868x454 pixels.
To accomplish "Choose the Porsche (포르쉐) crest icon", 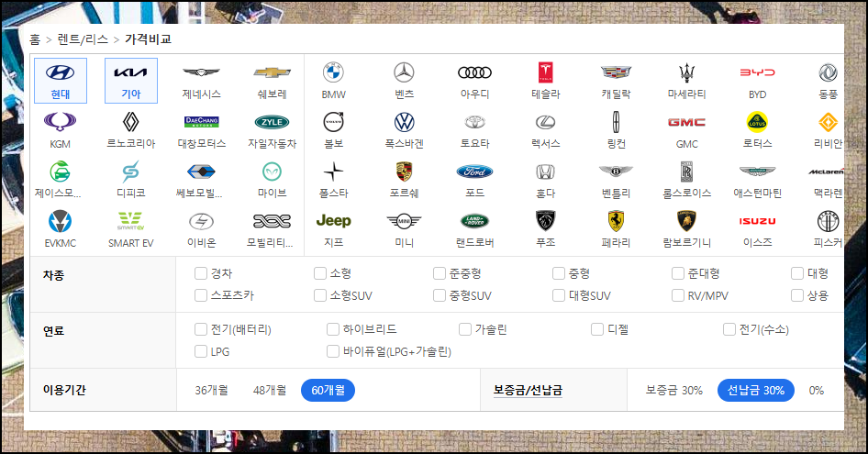I will coord(404,172).
